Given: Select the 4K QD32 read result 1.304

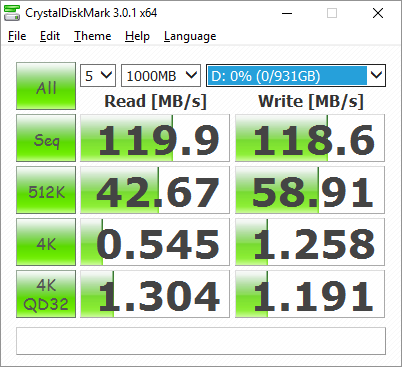Looking at the screenshot, I should click(155, 294).
